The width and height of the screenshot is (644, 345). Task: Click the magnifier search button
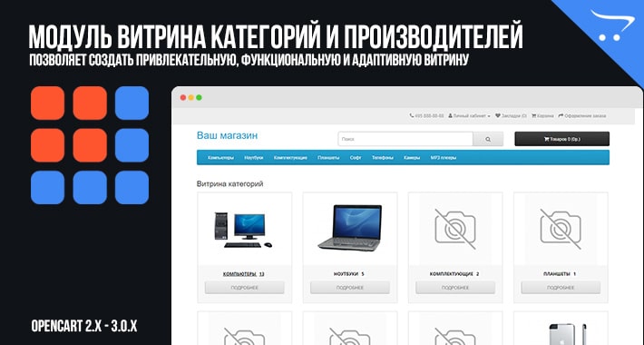coord(488,139)
